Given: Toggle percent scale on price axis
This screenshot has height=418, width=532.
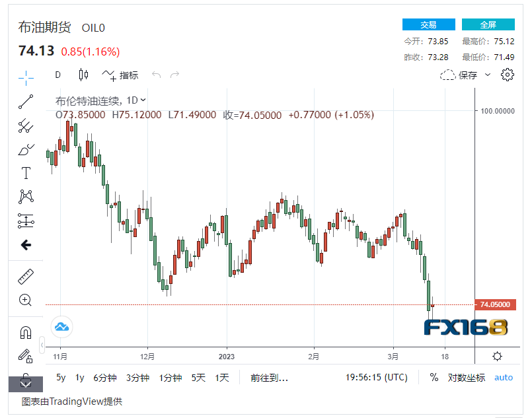Looking at the screenshot, I should (434, 378).
